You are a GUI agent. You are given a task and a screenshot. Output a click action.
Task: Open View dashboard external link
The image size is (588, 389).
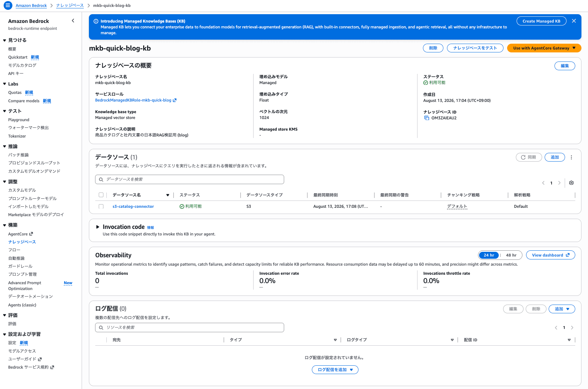(x=550, y=255)
